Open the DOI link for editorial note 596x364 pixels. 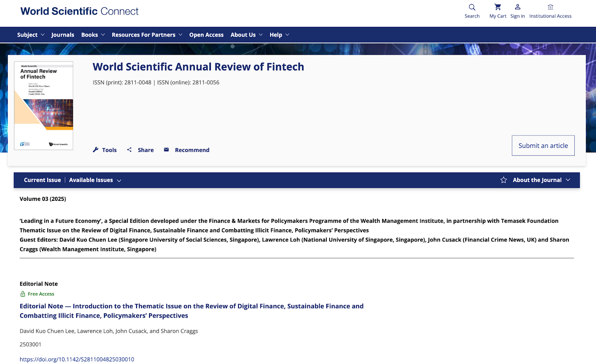coord(77,359)
